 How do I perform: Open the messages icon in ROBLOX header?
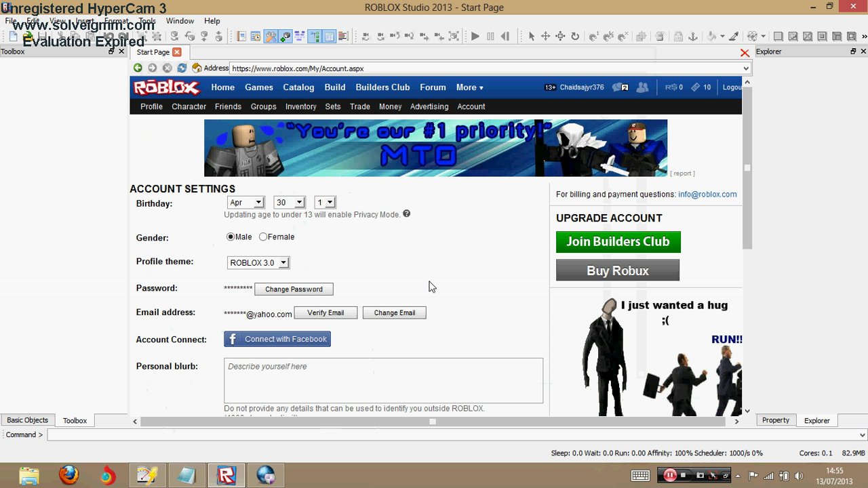pyautogui.click(x=619, y=87)
